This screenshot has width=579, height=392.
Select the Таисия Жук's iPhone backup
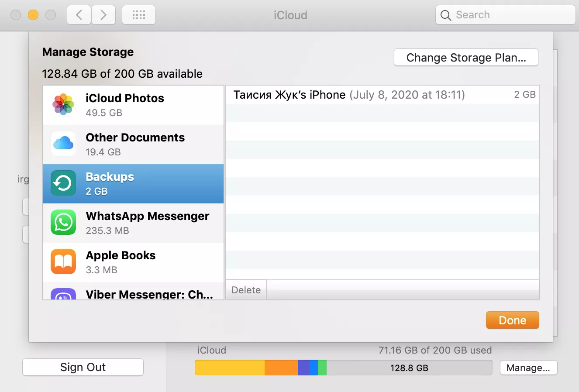(x=383, y=95)
